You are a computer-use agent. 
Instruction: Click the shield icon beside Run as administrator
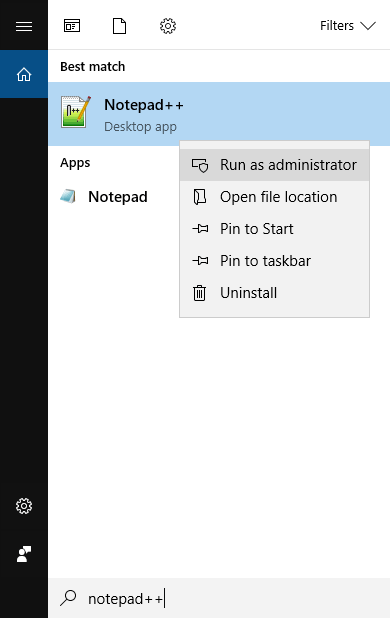click(x=200, y=165)
